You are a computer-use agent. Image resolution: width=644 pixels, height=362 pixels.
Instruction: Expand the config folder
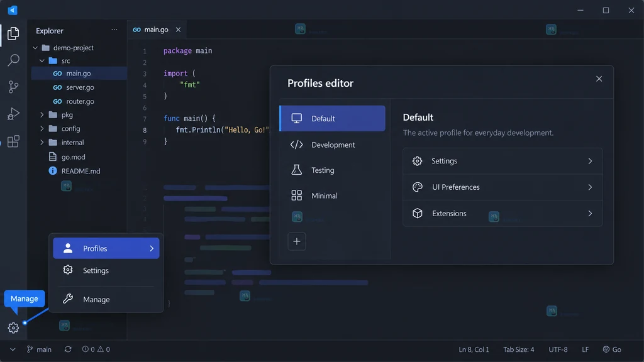coord(42,128)
